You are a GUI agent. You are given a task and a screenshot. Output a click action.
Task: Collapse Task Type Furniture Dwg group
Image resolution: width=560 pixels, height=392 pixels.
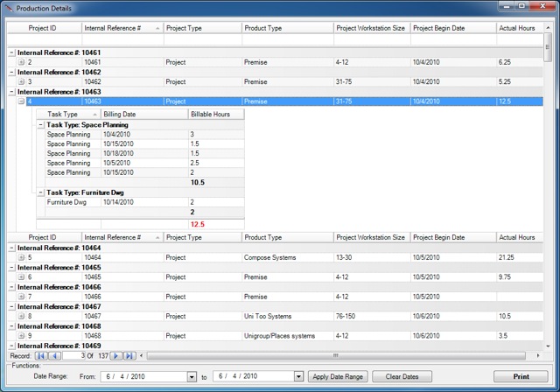coord(40,192)
